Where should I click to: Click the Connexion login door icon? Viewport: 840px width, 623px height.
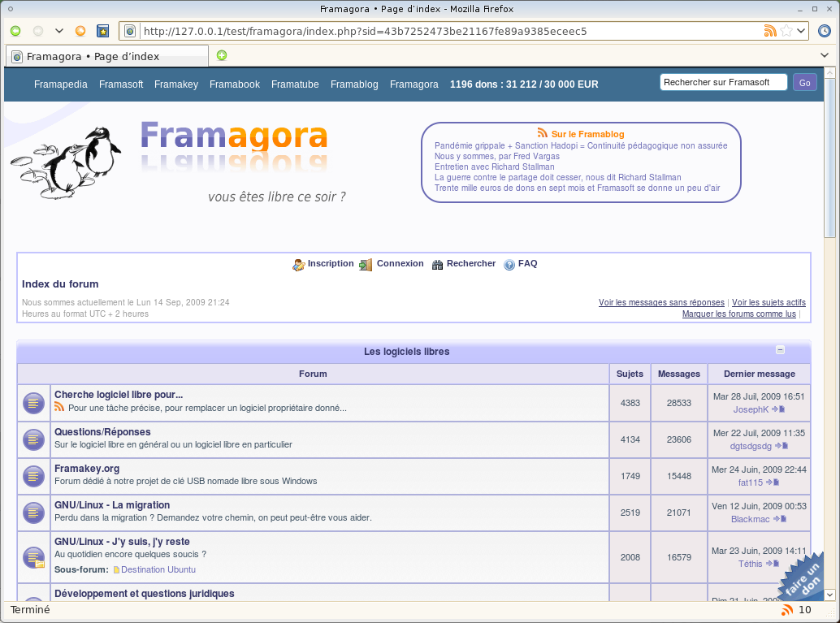[366, 265]
